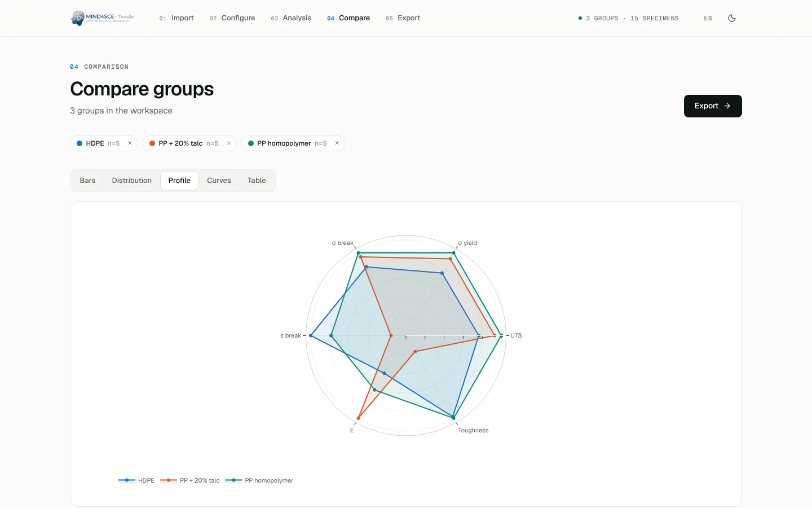Click PP homopolymer point on UTS axis

501,336
